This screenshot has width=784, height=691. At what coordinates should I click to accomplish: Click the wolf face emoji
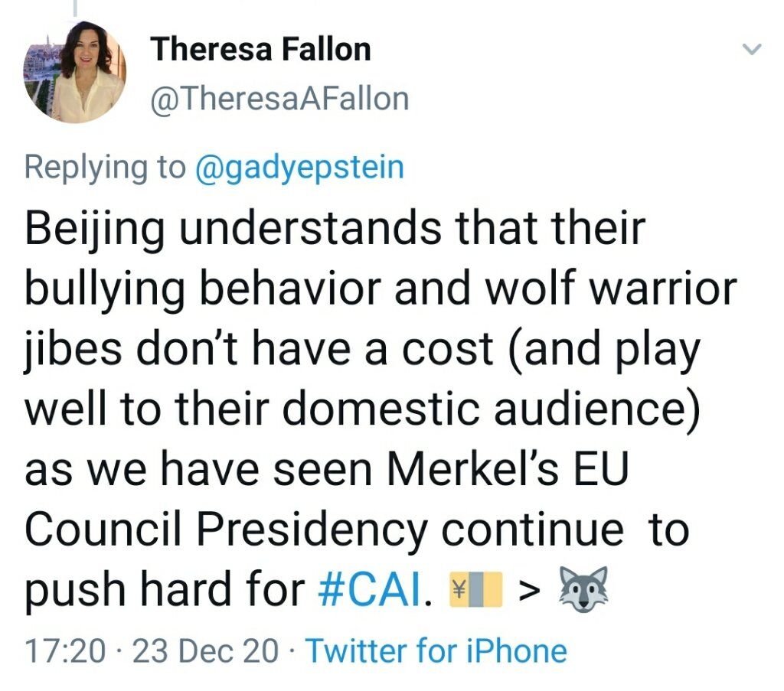click(583, 589)
